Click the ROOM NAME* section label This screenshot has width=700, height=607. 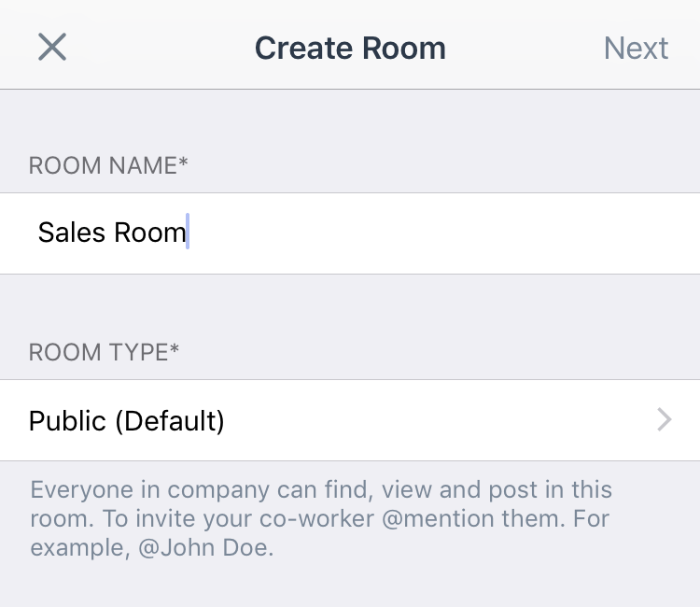click(108, 165)
